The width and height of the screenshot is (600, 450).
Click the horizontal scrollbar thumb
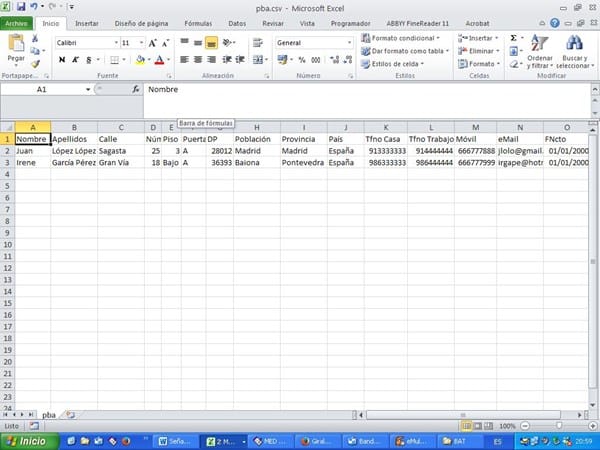(463, 415)
